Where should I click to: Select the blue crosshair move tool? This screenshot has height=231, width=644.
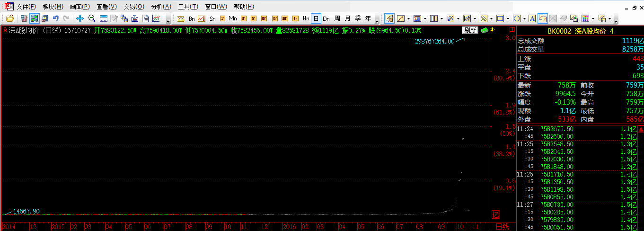80,18
